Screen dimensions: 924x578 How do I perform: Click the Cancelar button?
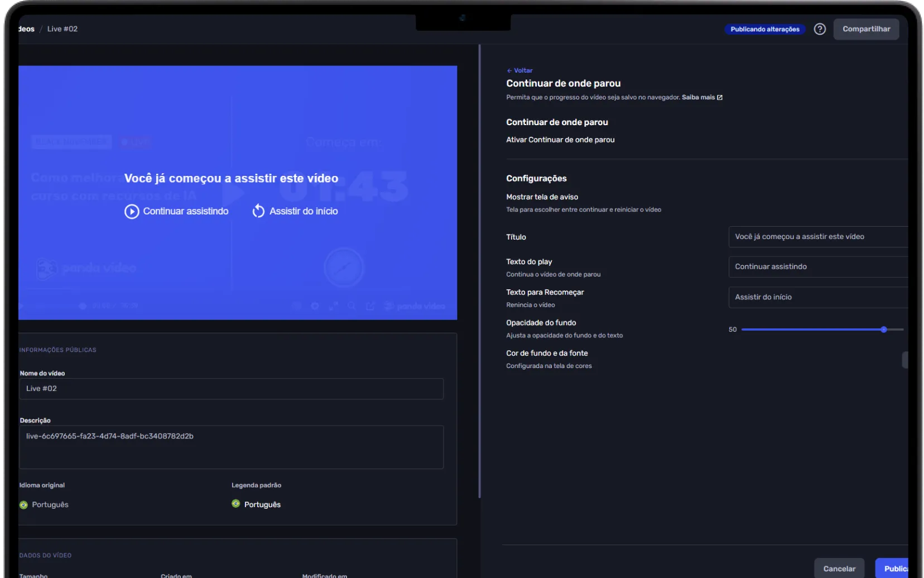pos(839,569)
